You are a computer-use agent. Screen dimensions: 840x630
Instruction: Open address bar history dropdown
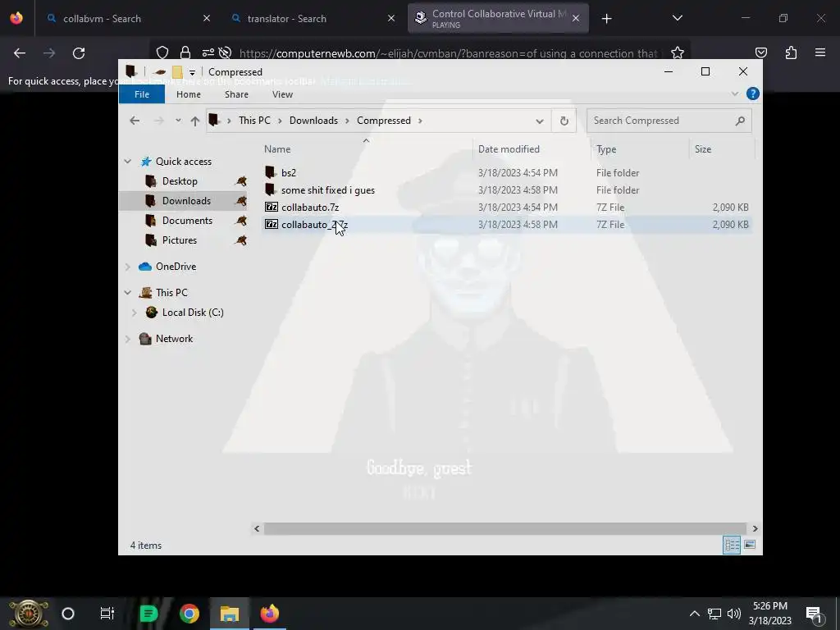coord(540,121)
